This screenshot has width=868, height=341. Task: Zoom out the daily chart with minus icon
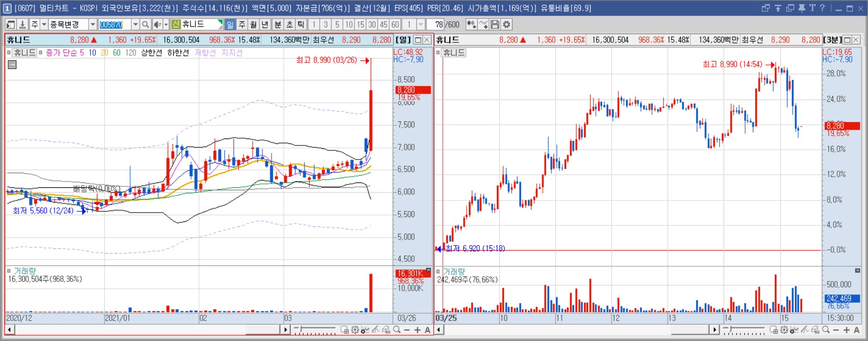407,330
